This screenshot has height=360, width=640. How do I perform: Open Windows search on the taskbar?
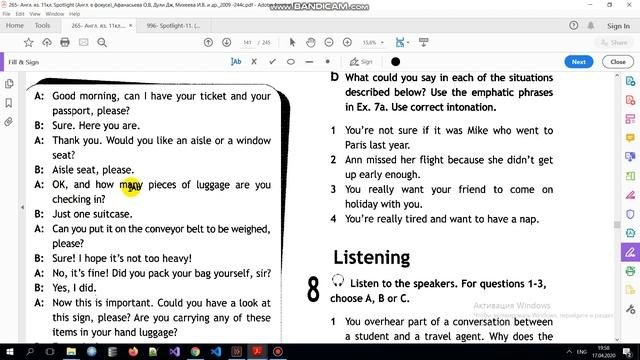pos(30,351)
